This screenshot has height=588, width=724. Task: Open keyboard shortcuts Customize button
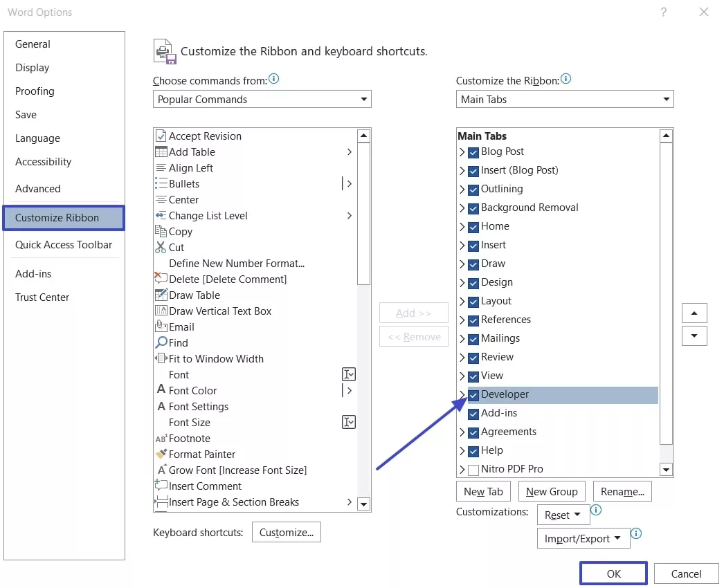click(x=287, y=532)
